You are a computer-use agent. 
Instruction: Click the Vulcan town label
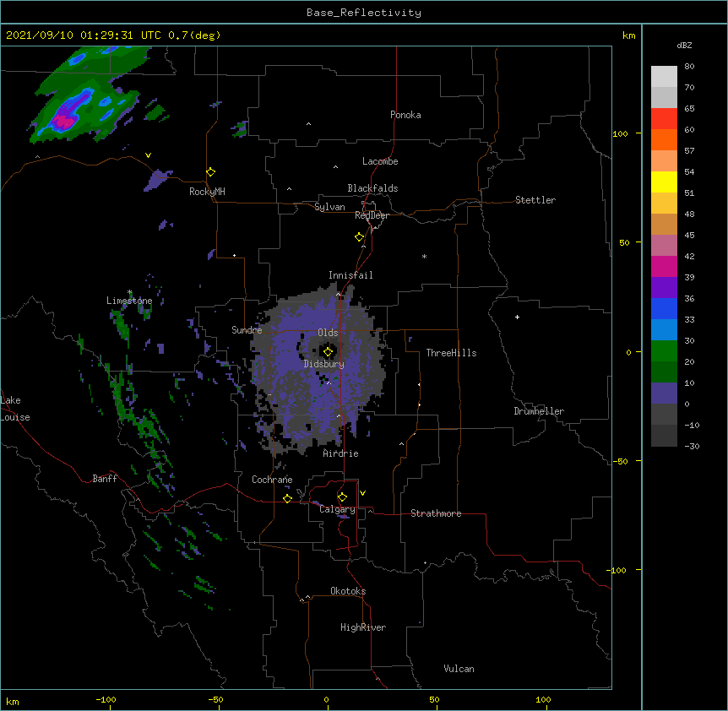point(459,669)
